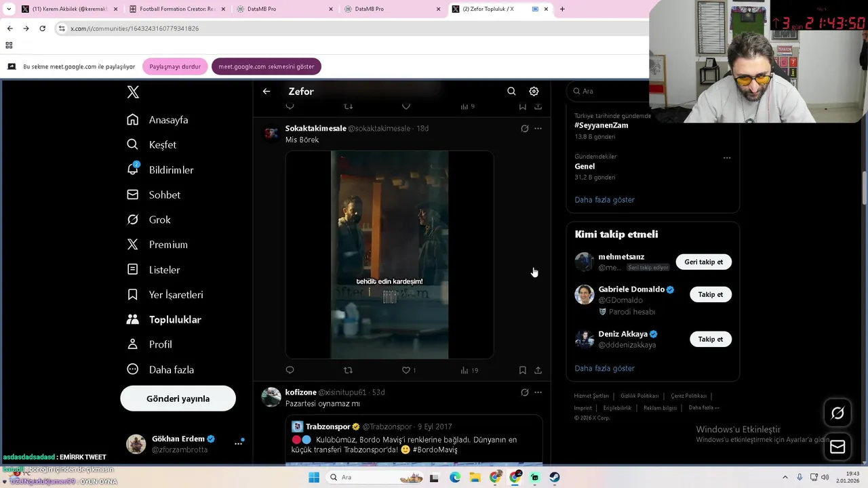Reload the current page

coord(42,28)
